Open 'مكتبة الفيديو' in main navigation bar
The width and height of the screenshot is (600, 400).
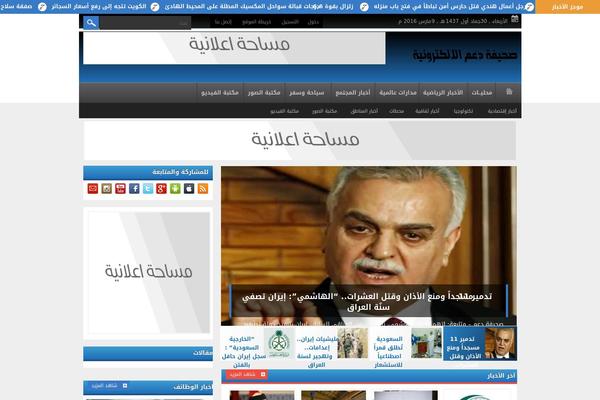pos(220,93)
